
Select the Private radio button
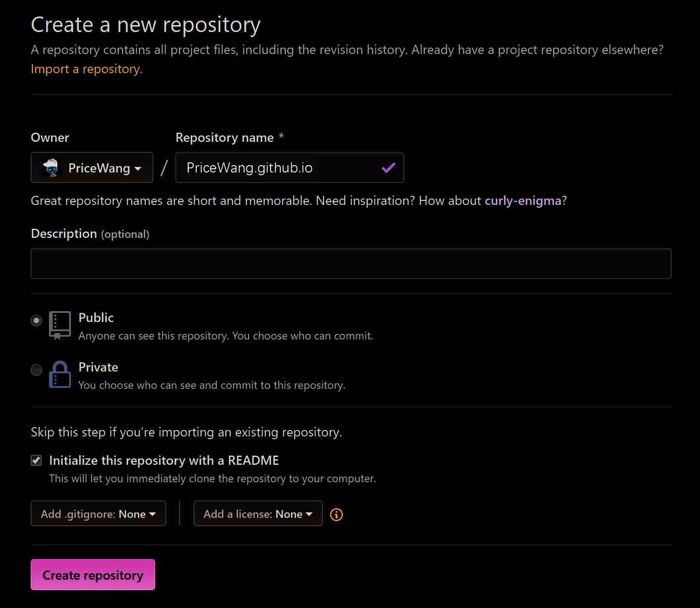(x=37, y=370)
